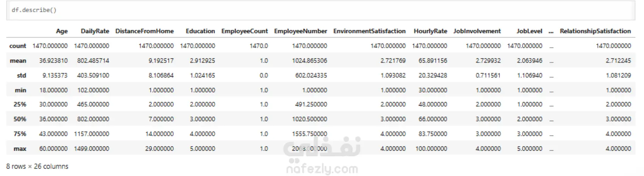644x176 pixels.
Task: Click DistanceFromHome max 29.000000
Action: (159, 149)
